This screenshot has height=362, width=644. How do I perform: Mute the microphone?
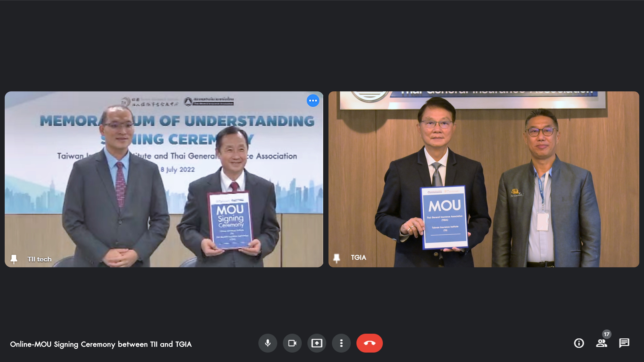pyautogui.click(x=267, y=343)
